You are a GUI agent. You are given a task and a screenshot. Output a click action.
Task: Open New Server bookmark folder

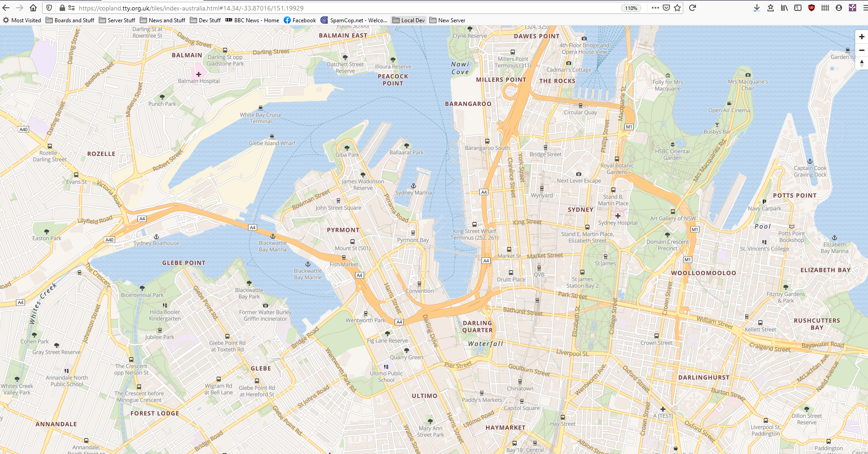(447, 20)
